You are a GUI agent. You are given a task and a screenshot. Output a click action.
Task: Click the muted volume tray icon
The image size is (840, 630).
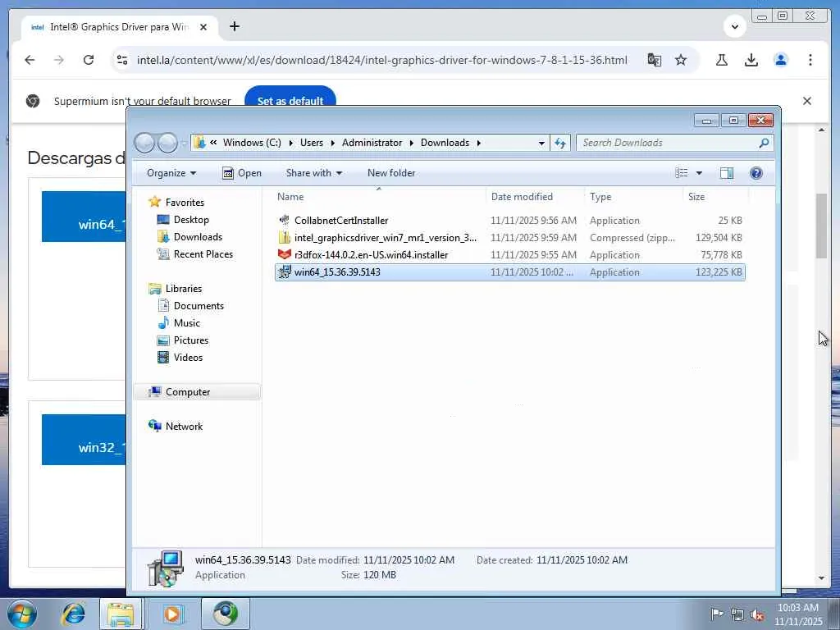(757, 615)
